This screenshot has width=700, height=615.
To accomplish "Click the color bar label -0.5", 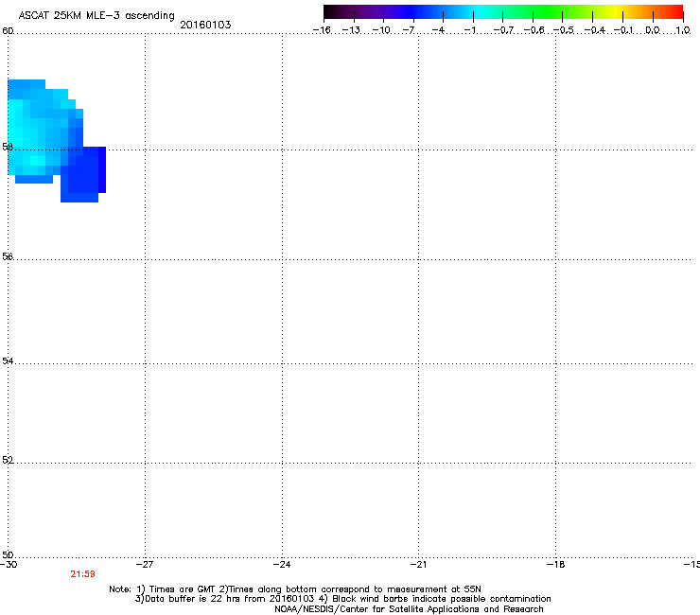I will pyautogui.click(x=564, y=30).
